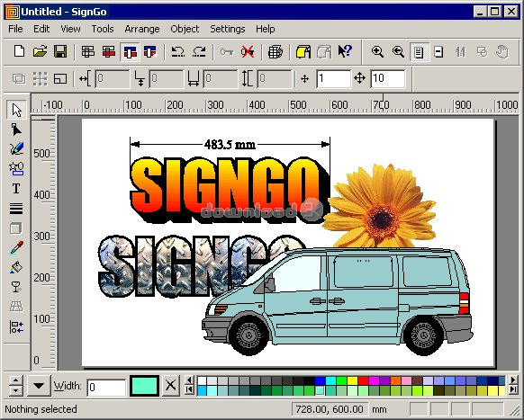Click the light blue van drawing

[x=338, y=300]
